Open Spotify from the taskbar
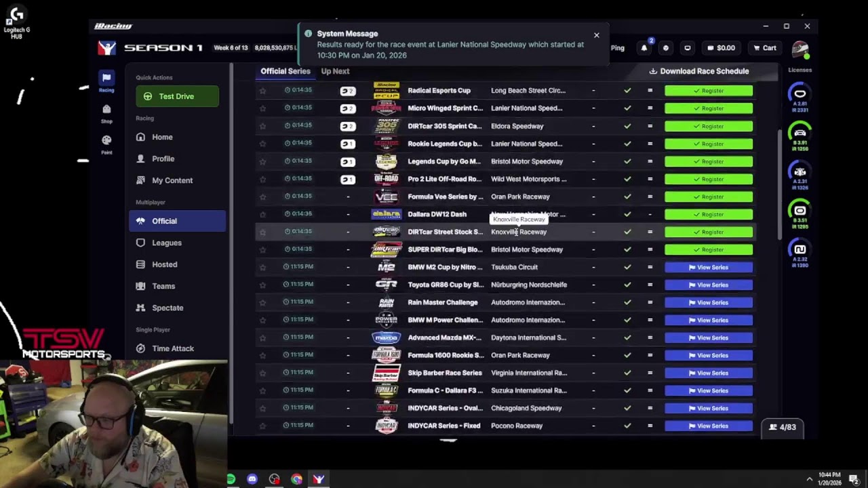Screen dimensions: 868x488 tap(231, 479)
